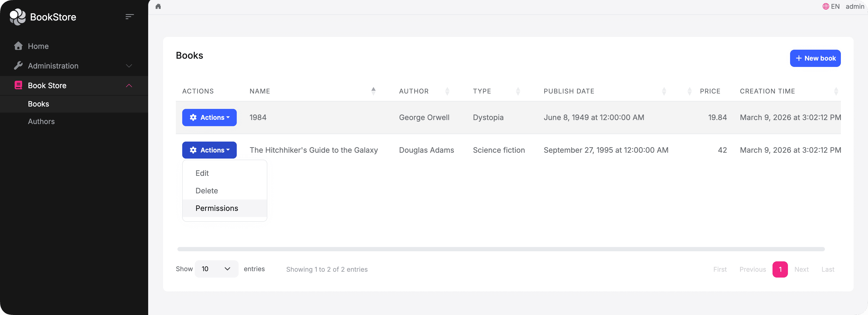Choose Edit in the actions menu
868x315 pixels.
pyautogui.click(x=202, y=173)
